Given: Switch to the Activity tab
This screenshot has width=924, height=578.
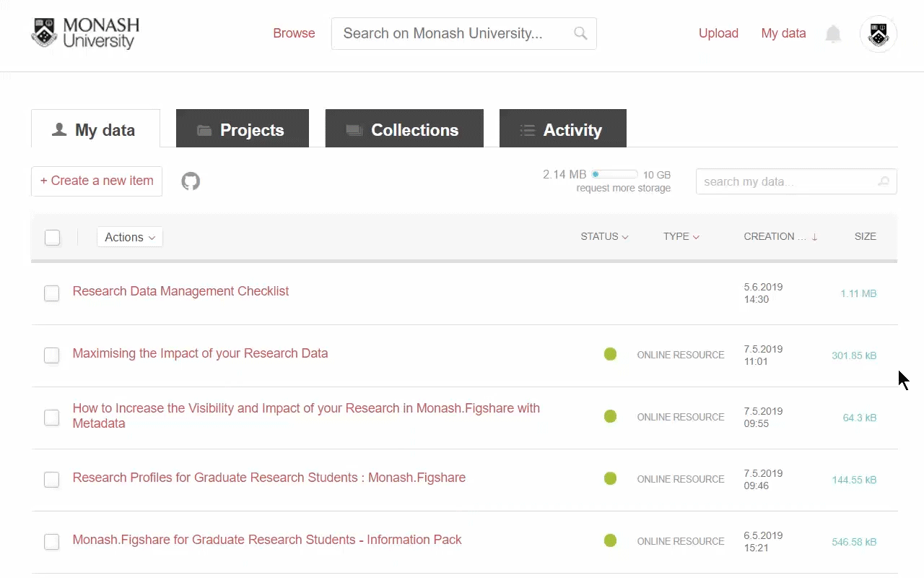Looking at the screenshot, I should [563, 130].
